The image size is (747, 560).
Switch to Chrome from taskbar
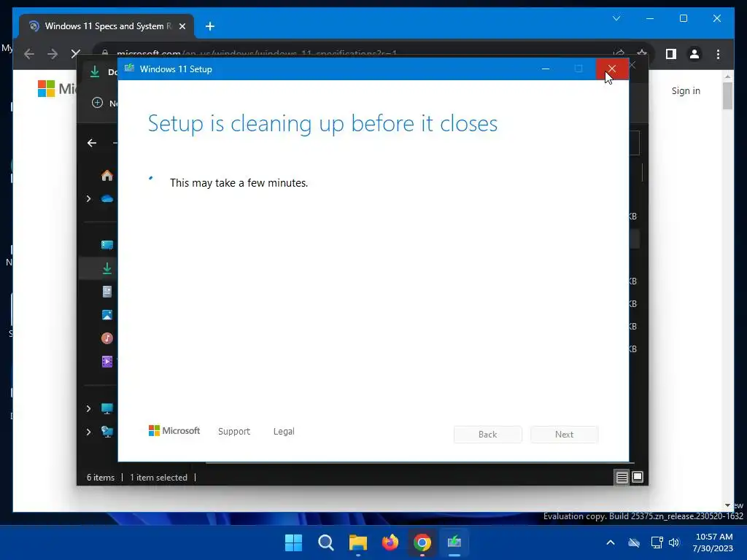point(422,542)
